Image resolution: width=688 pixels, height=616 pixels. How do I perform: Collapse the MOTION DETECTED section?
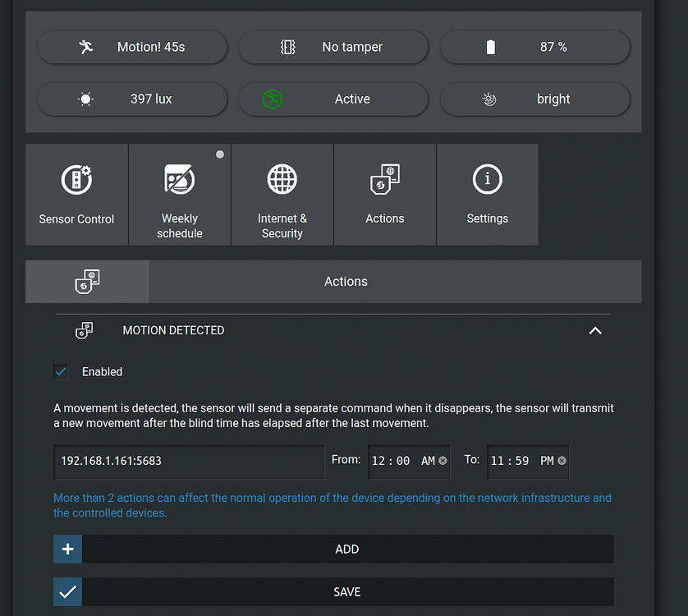pos(594,330)
